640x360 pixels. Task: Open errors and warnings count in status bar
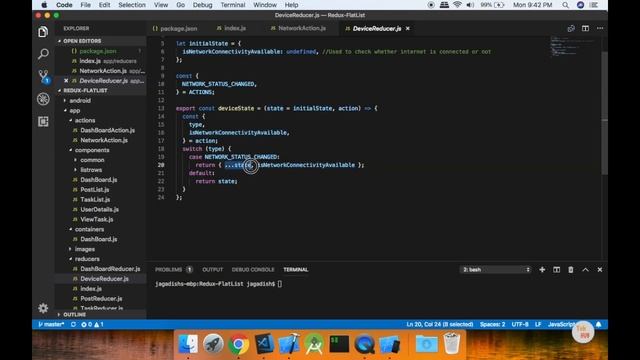click(92, 324)
